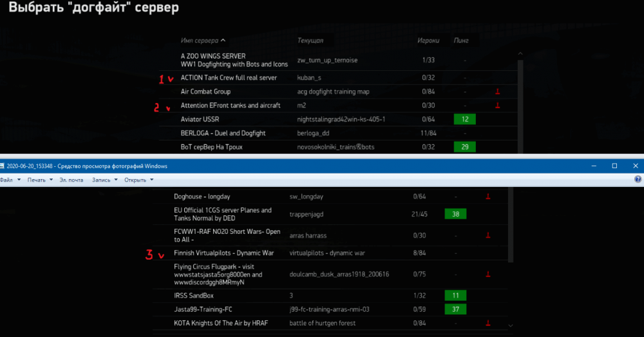The image size is (644, 337).
Task: Select KOTA Knights Of The Air server
Action: click(330, 323)
